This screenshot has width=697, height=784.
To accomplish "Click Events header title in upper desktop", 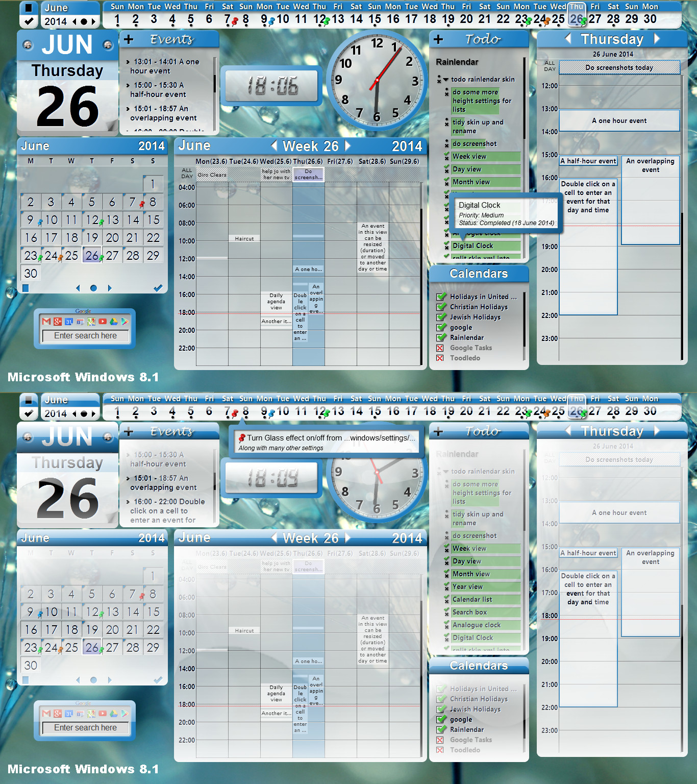I will pyautogui.click(x=172, y=39).
